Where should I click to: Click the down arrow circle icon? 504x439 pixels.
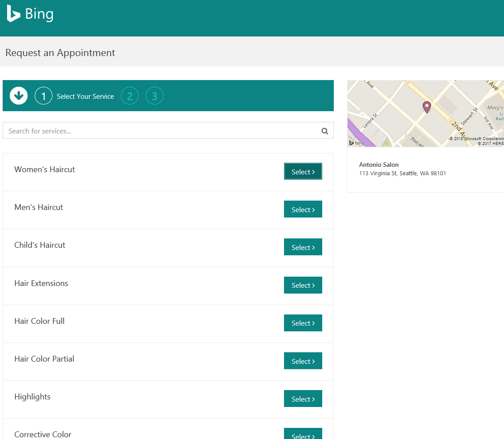tap(19, 96)
